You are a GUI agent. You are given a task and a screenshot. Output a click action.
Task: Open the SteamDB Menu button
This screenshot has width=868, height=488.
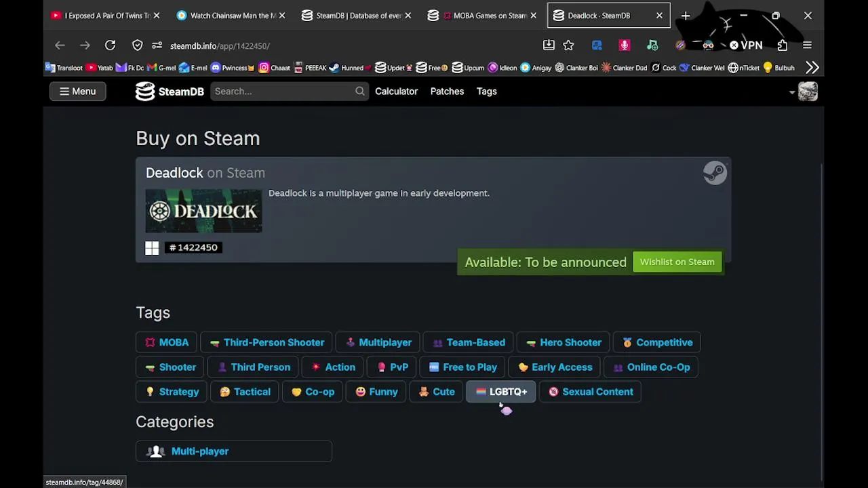(77, 91)
